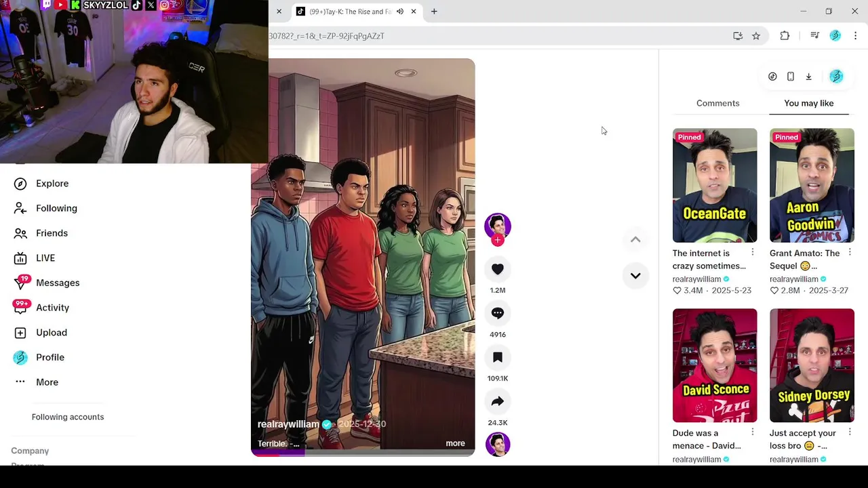Viewport: 868px width, 488px height.
Task: Mute the tab using the speaker icon
Action: [400, 12]
